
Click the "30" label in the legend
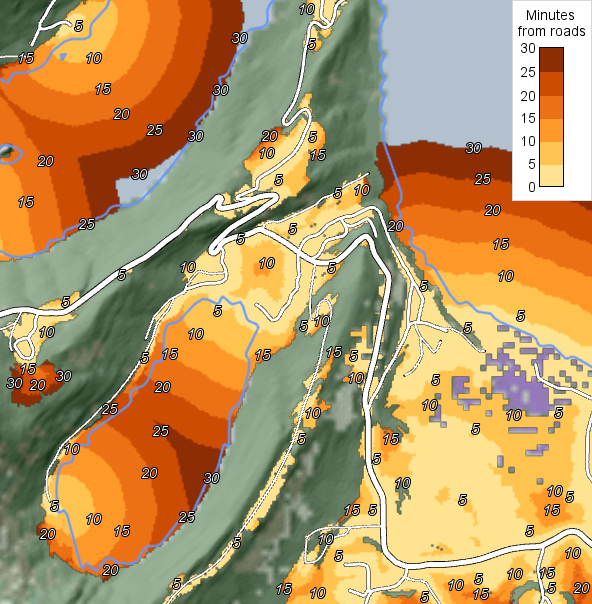[528, 49]
